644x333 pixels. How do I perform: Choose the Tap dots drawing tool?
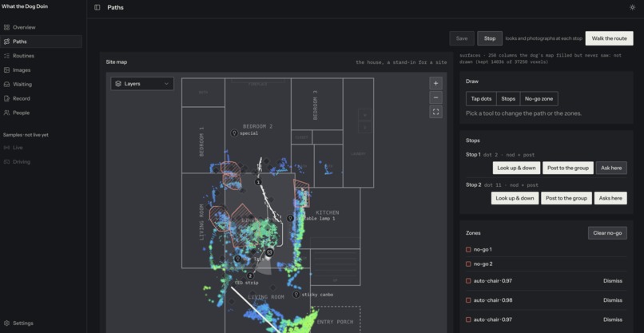pos(481,98)
